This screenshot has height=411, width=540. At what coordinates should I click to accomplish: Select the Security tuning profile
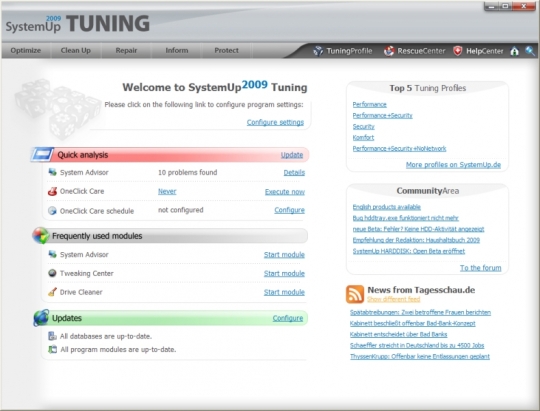tap(363, 126)
